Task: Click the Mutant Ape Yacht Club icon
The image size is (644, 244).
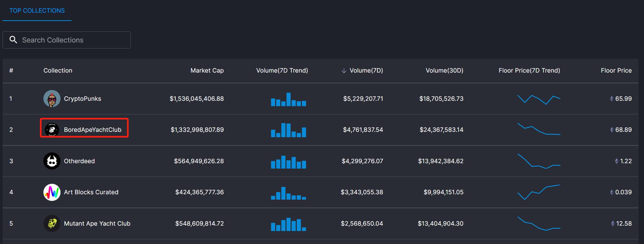Action: point(52,223)
